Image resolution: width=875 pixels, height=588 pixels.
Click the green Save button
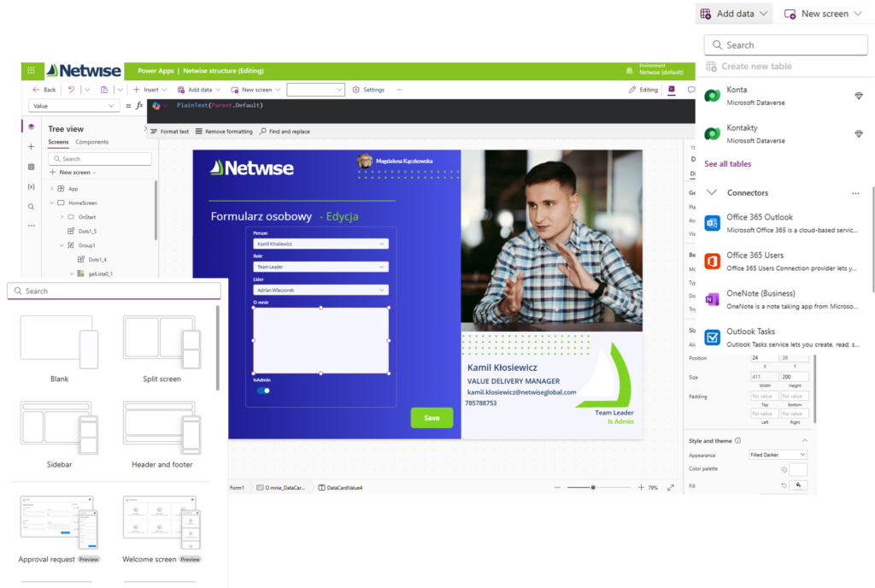pyautogui.click(x=432, y=418)
